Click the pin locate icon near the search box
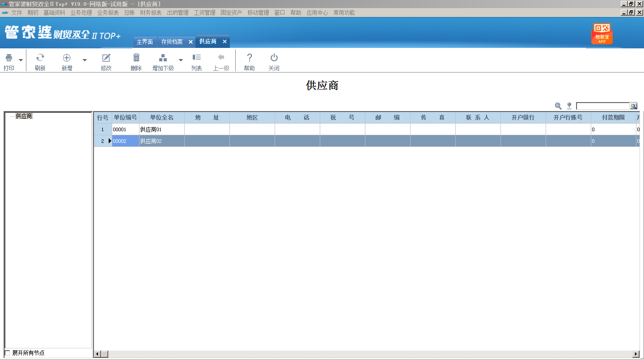 569,106
